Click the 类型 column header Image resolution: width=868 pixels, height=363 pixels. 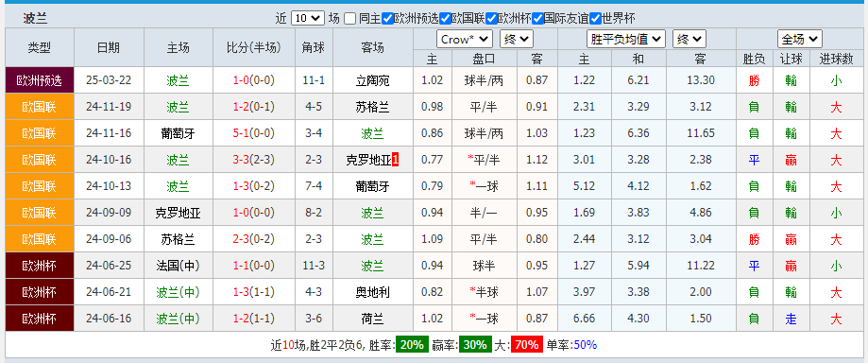tap(40, 47)
